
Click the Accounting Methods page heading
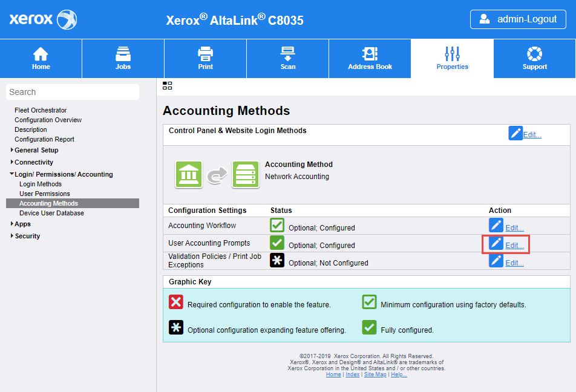pos(226,111)
